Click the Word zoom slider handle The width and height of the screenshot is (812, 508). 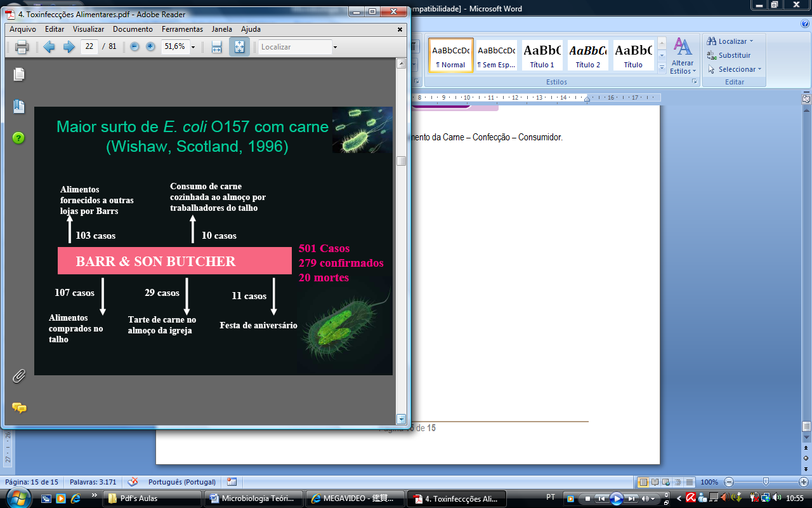766,482
